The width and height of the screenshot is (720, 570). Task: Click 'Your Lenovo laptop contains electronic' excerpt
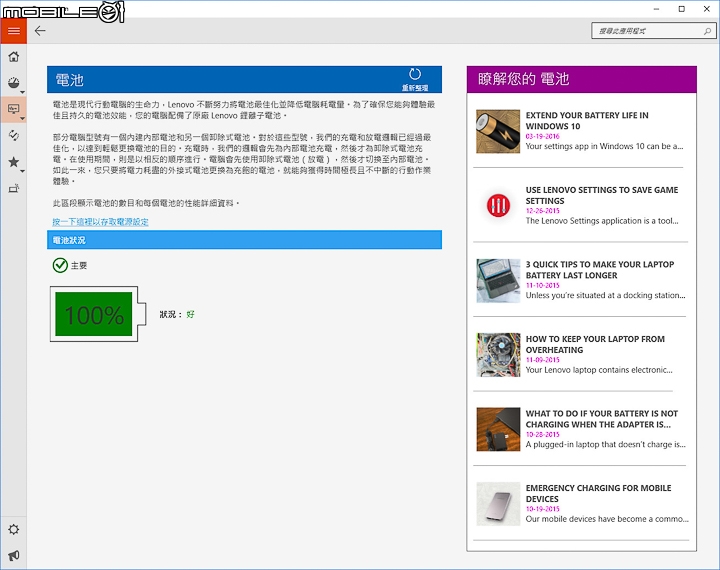(599, 370)
